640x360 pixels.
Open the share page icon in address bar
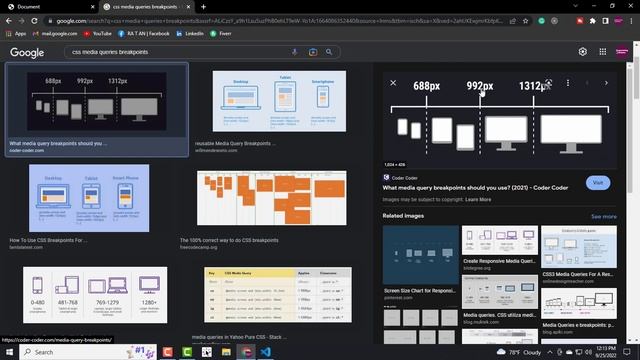coord(513,21)
